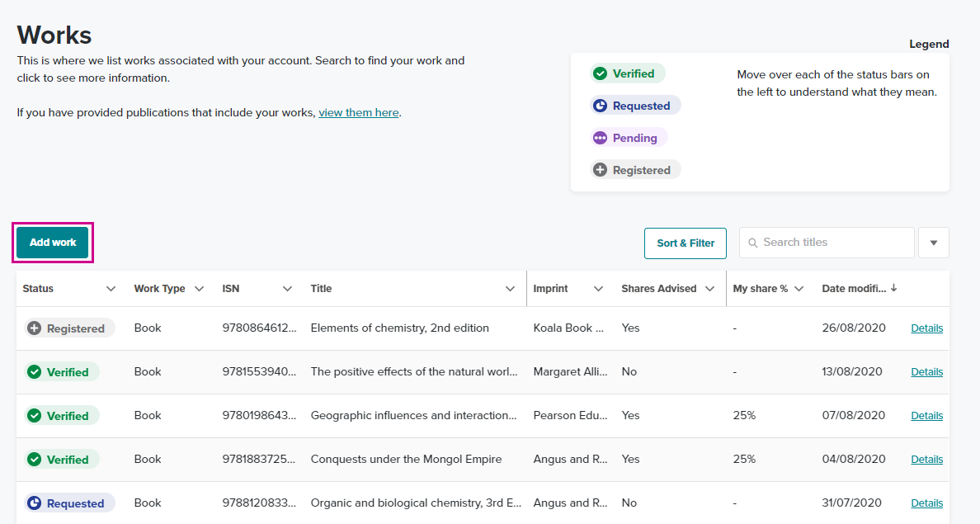The width and height of the screenshot is (980, 524).
Task: Click the Legend heading
Action: coord(929,45)
